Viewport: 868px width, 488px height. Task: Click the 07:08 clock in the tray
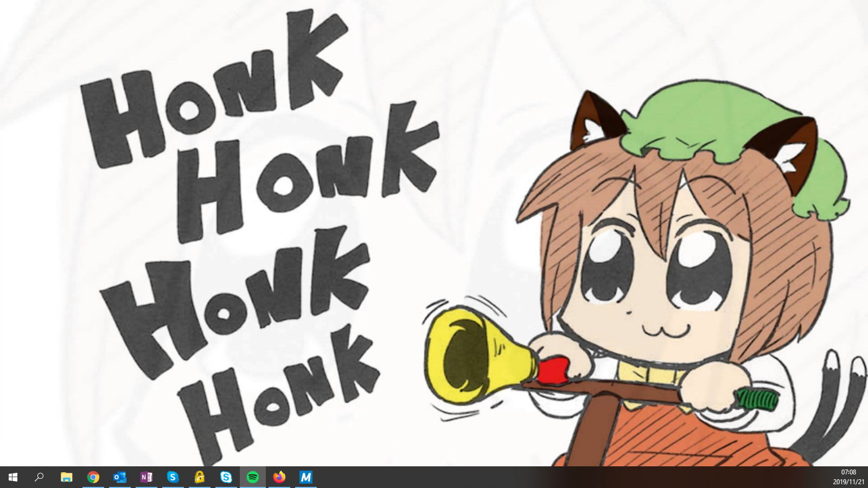pyautogui.click(x=848, y=472)
